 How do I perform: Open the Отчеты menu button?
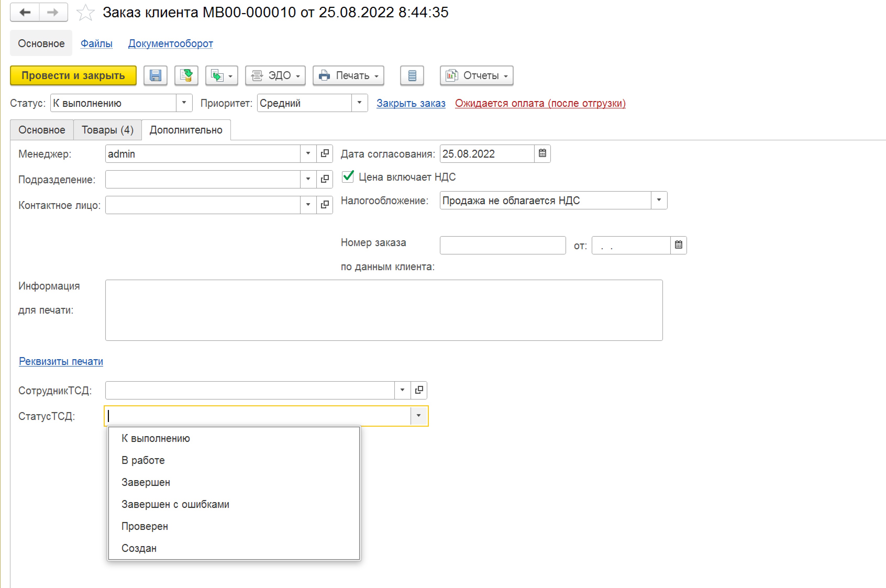click(477, 76)
